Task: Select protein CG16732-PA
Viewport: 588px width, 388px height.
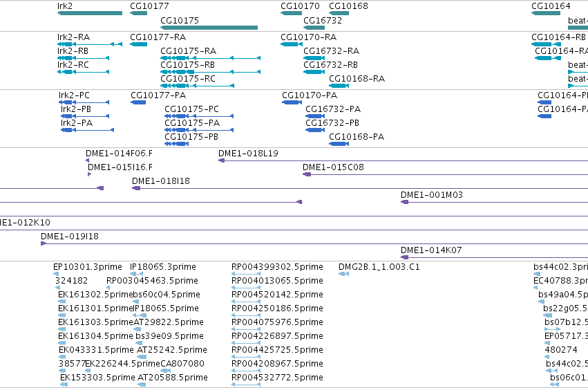Action: (315, 116)
